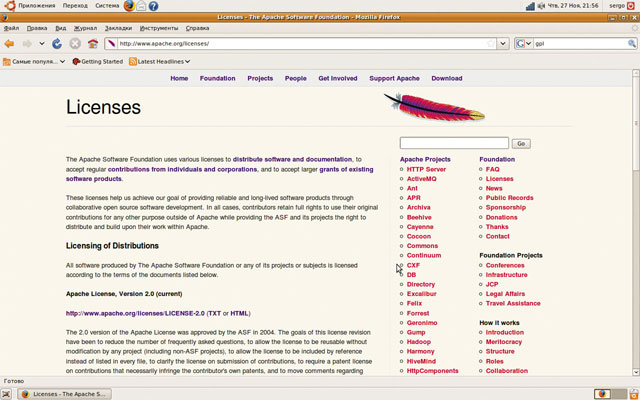Open the back/forward history dropdown arrow

42,44
